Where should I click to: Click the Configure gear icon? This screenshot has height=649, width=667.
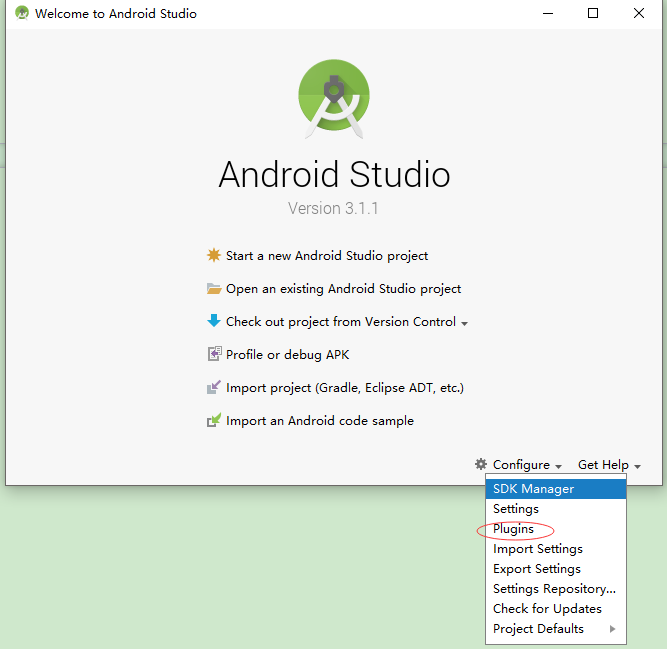(x=481, y=464)
